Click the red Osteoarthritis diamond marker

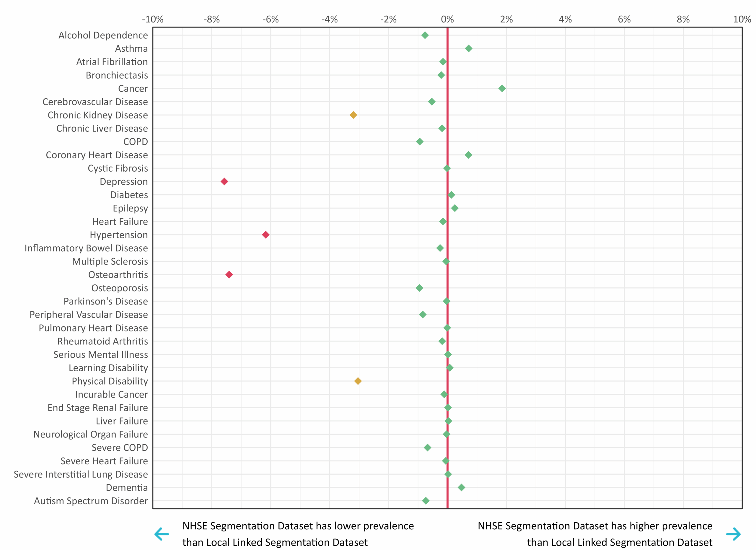(x=229, y=275)
